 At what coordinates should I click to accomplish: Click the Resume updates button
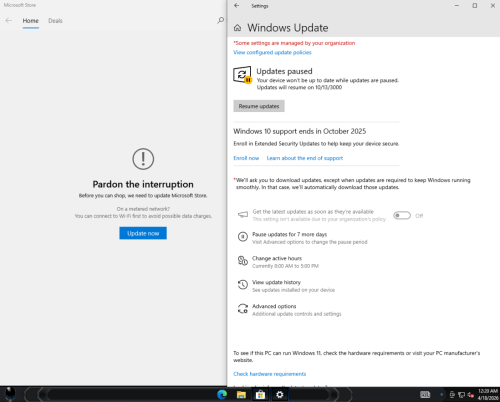[x=259, y=106]
